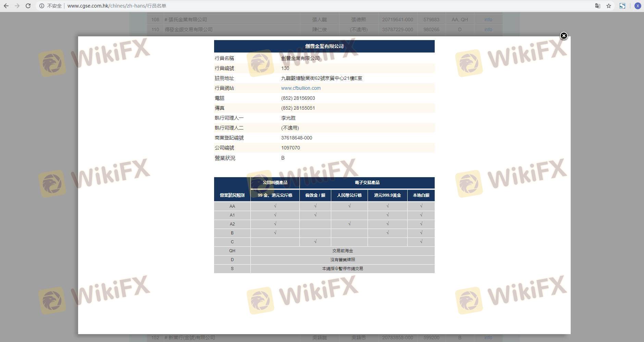Click the 人民幣公斤條 column header
Viewport: 644px width, 342px height.
click(349, 195)
